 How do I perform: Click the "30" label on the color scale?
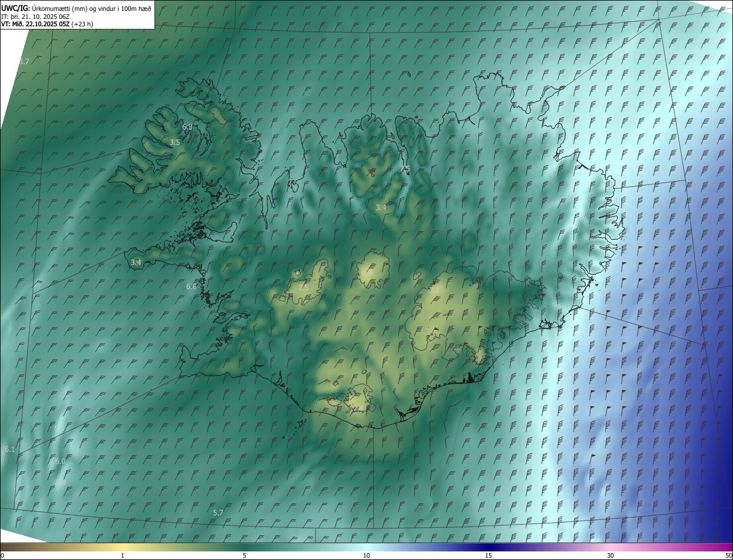610,555
